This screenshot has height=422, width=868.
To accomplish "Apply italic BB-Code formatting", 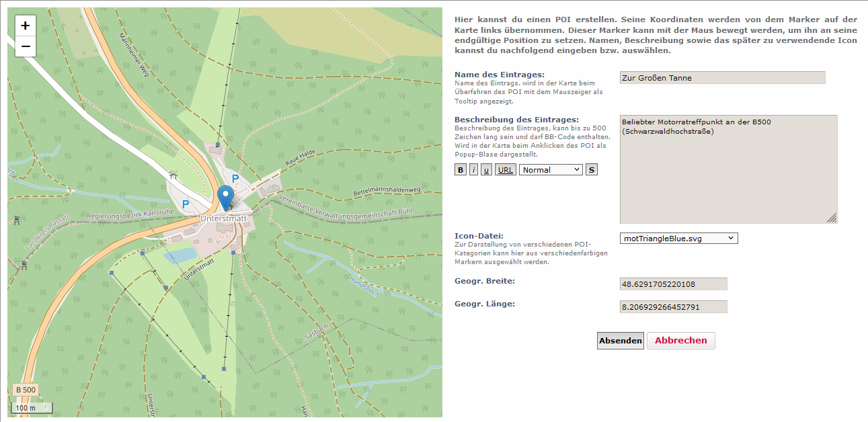I will (x=473, y=170).
